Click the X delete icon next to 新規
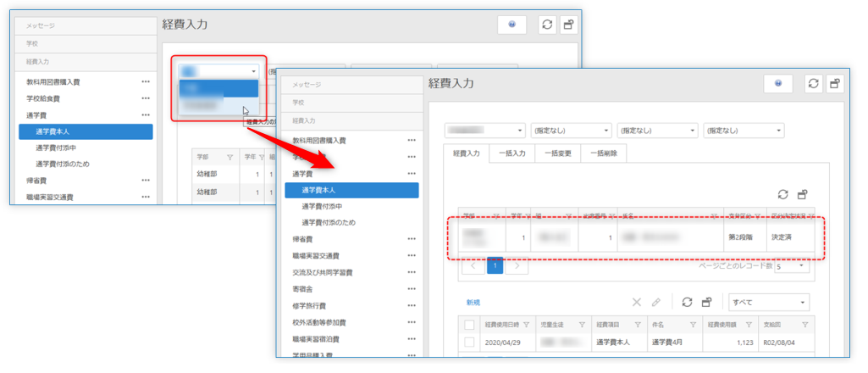 (637, 302)
